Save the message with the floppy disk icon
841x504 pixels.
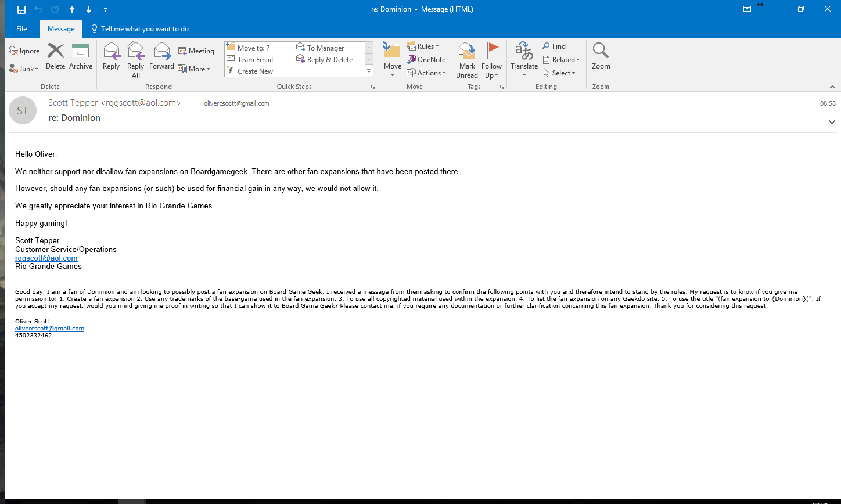click(x=21, y=9)
